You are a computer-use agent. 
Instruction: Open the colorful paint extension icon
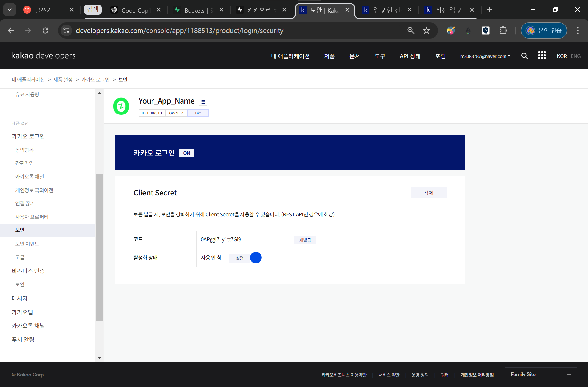(451, 30)
